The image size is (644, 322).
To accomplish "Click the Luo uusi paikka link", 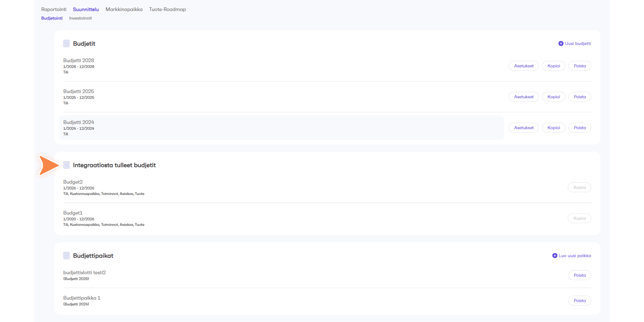I will 572,255.
